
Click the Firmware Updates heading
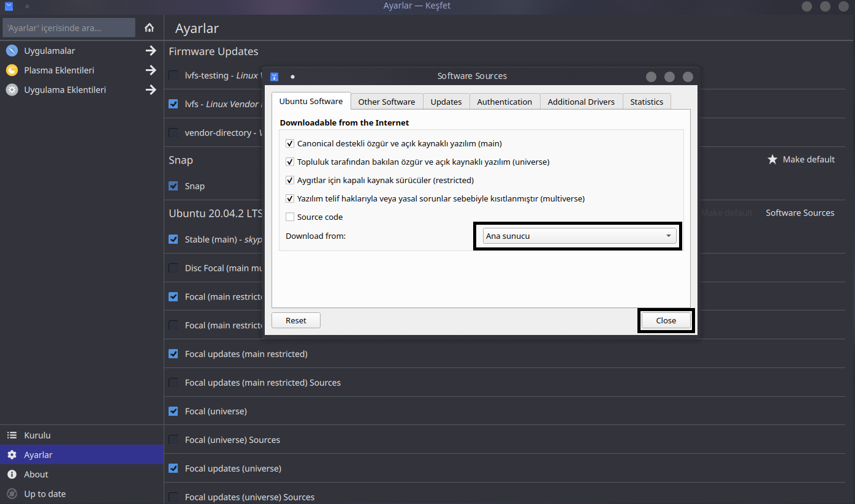[x=213, y=51]
